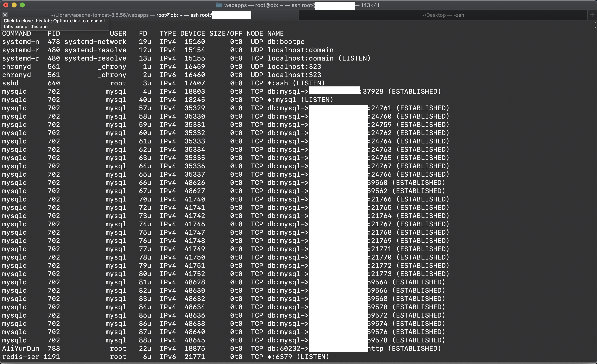Click 'db:60232->' in AliYunDun row
597x364 pixels.
coord(288,348)
